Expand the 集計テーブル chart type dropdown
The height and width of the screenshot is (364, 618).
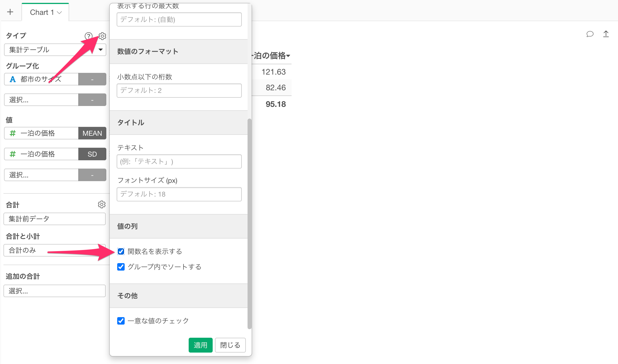55,50
